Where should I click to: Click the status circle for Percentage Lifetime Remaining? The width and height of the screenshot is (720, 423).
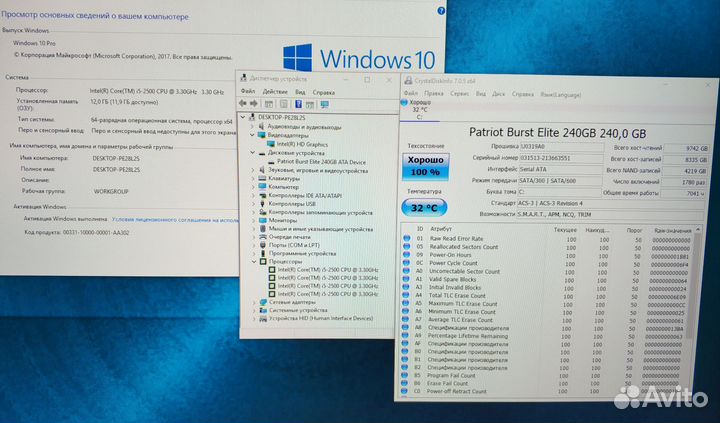point(405,336)
